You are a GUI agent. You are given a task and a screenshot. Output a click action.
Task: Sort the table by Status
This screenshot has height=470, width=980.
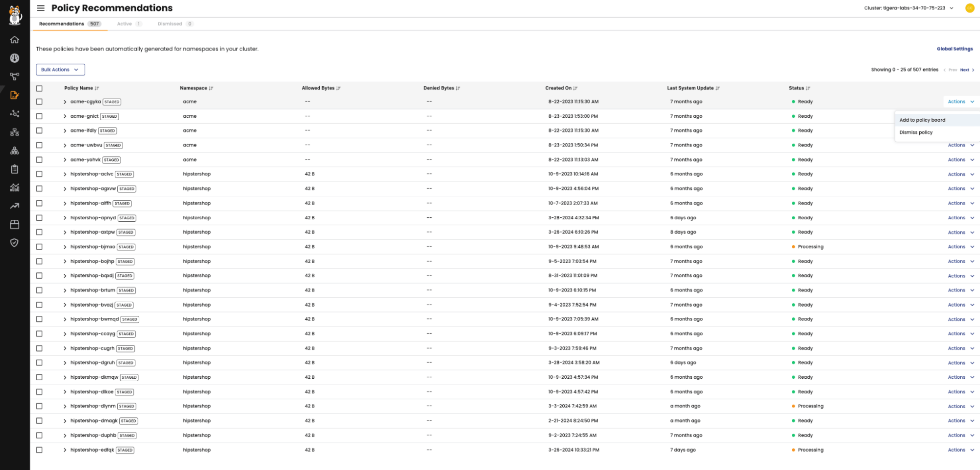799,88
